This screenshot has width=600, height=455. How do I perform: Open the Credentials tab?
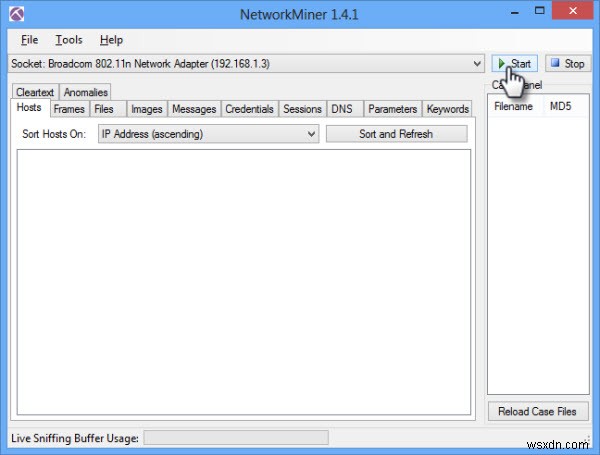point(250,109)
